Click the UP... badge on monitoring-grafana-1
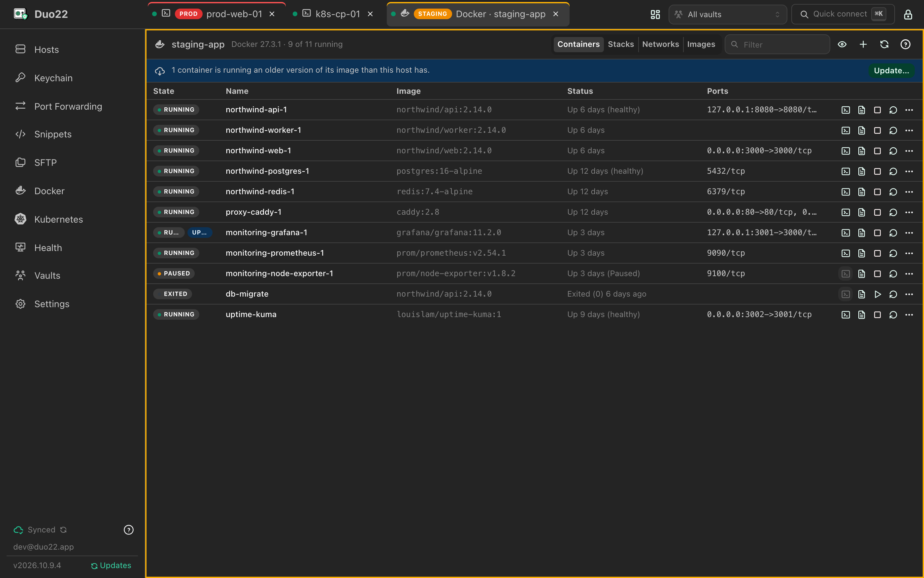 pos(199,233)
